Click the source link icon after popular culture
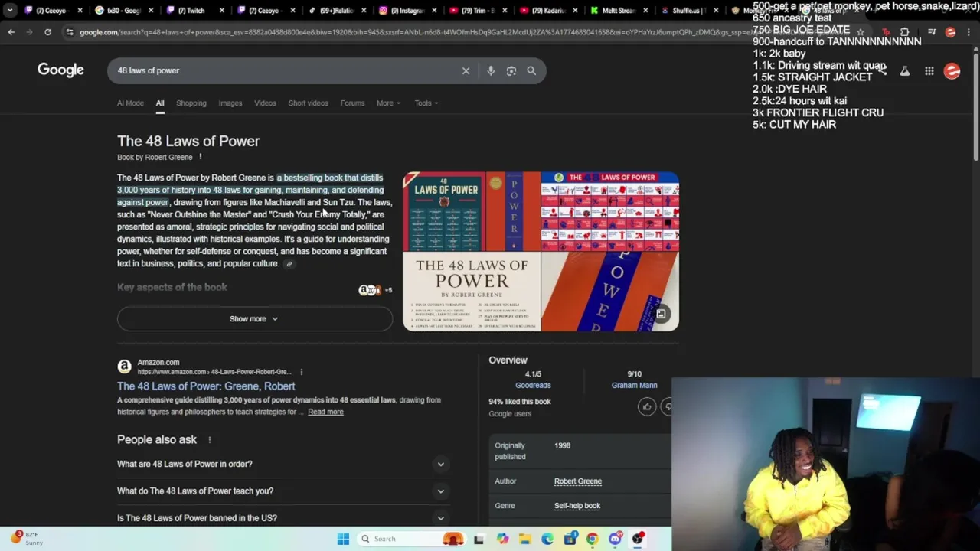 [x=289, y=264]
